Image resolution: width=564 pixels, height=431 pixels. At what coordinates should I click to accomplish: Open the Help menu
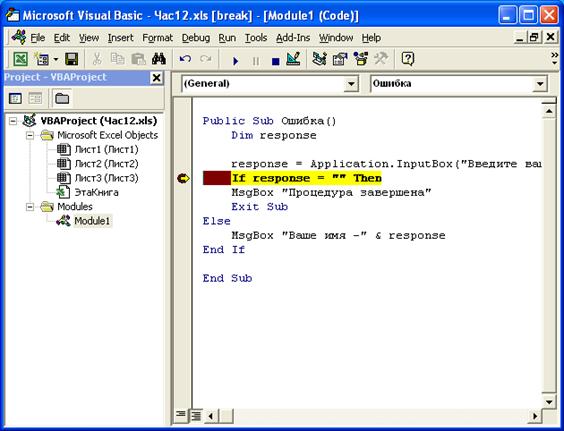coord(371,38)
